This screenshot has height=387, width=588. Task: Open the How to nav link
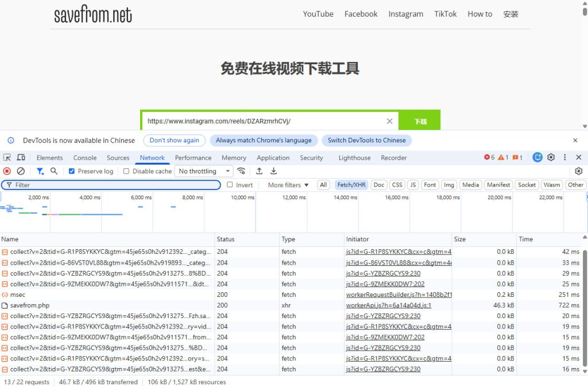479,14
